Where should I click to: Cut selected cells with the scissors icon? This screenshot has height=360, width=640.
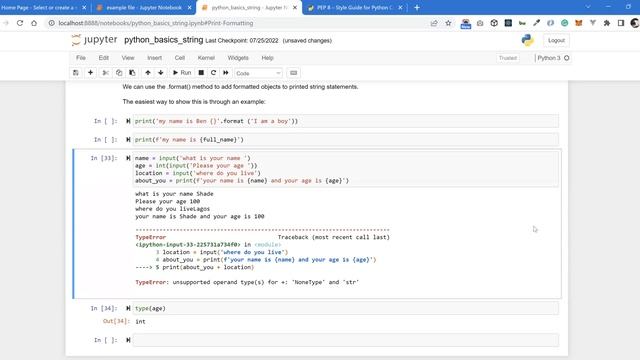(x=105, y=73)
